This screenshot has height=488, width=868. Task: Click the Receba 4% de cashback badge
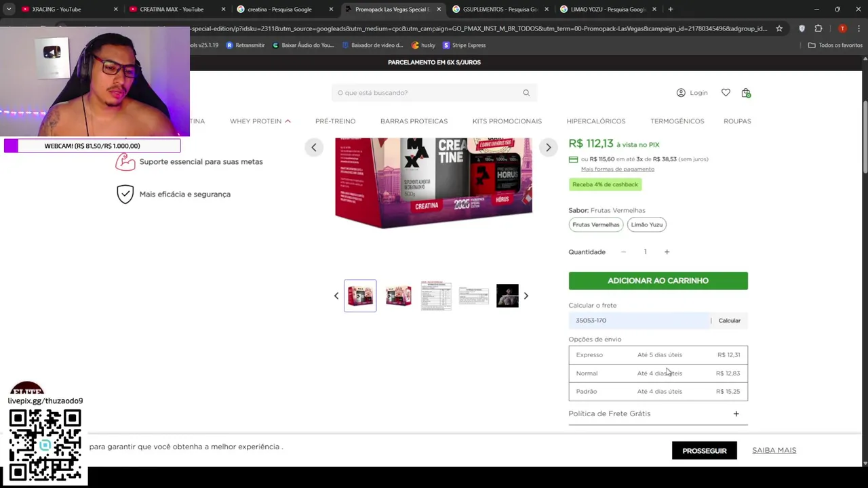[x=605, y=184]
